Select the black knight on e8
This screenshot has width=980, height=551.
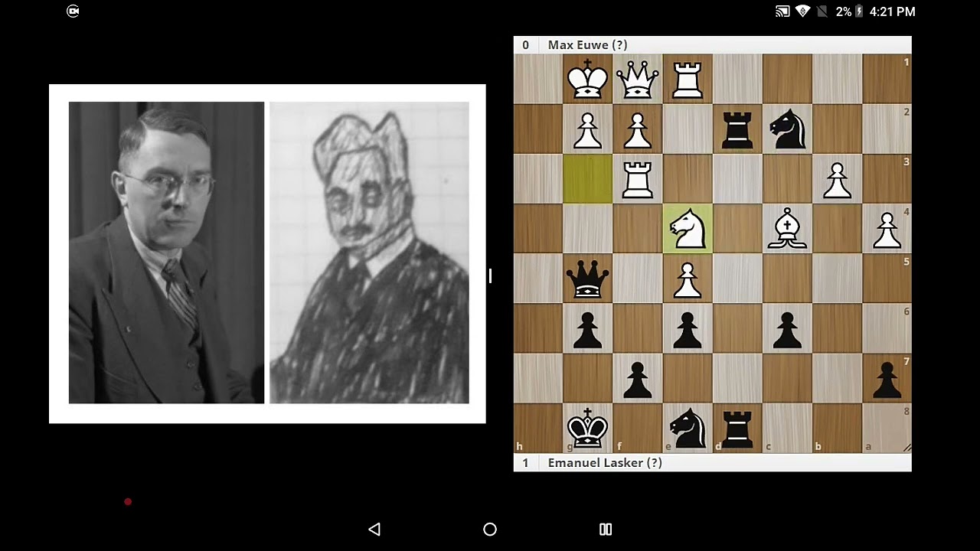(x=688, y=427)
